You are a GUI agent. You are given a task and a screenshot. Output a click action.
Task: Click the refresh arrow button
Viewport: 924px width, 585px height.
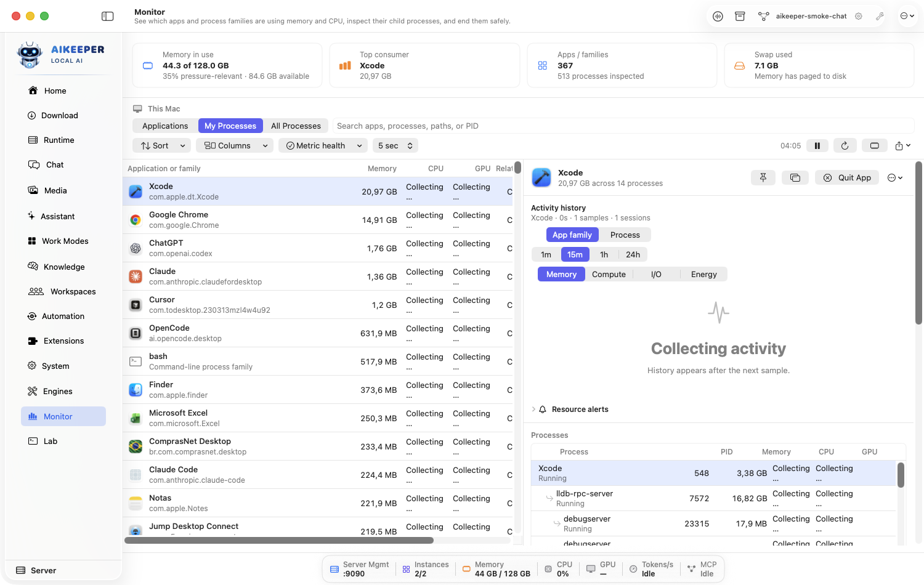point(845,145)
